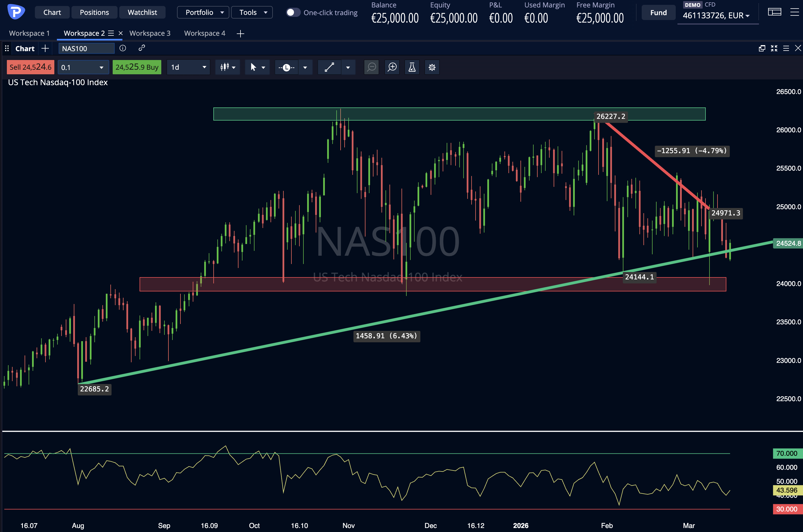Screen dimensions: 803x532
Task: Switch to Workspace 3 tab
Action: point(150,33)
